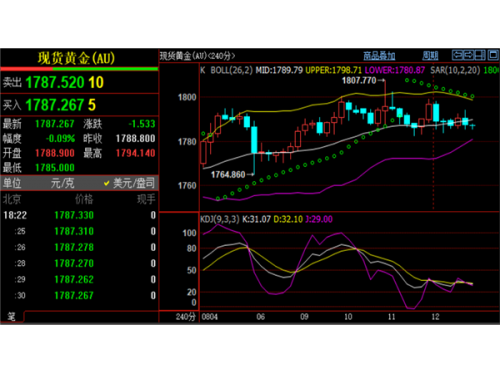Click the 现货黄金(AU) title header
This screenshot has height=375, width=500.
[76, 58]
